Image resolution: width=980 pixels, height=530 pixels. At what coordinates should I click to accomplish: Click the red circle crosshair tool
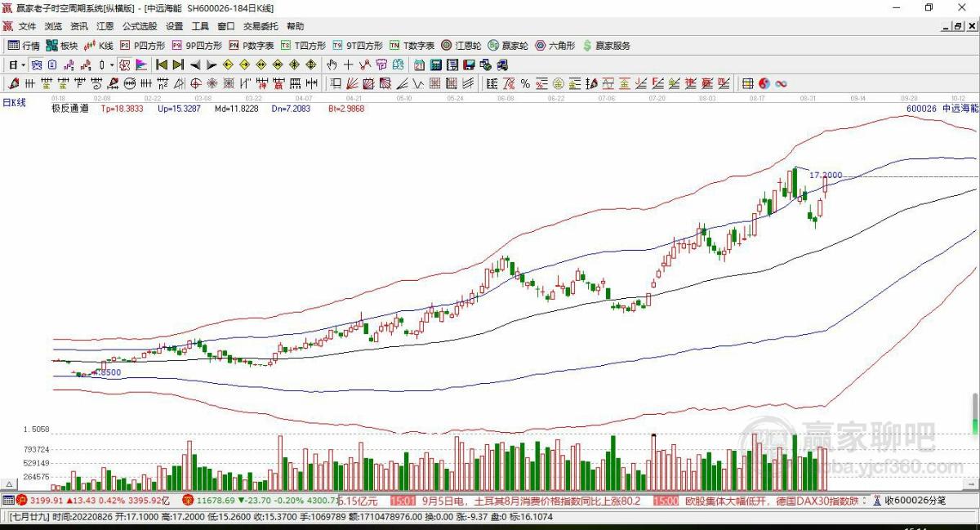coord(196,83)
